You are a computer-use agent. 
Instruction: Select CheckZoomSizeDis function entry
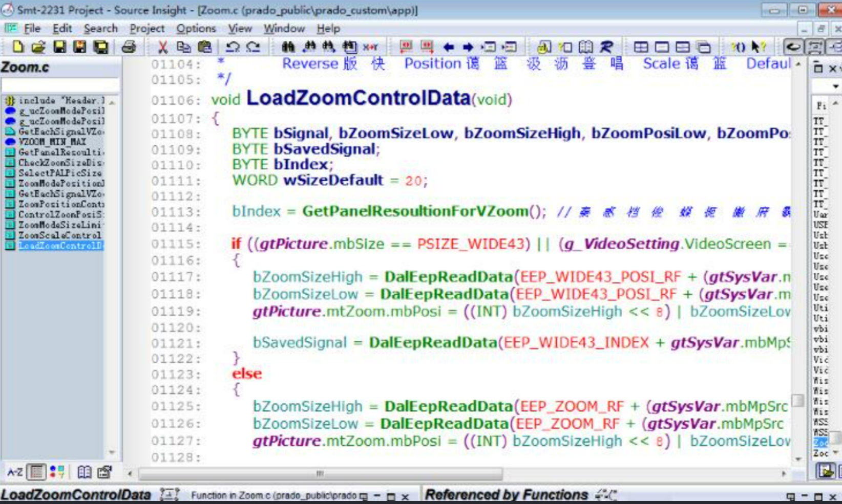55,163
